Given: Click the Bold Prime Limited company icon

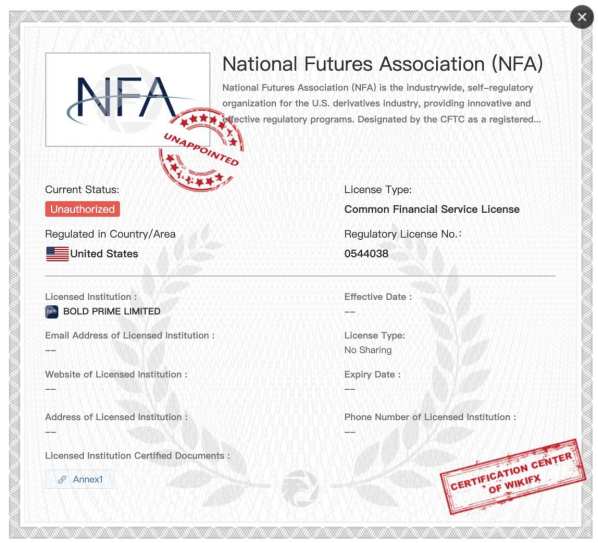Looking at the screenshot, I should point(52,312).
